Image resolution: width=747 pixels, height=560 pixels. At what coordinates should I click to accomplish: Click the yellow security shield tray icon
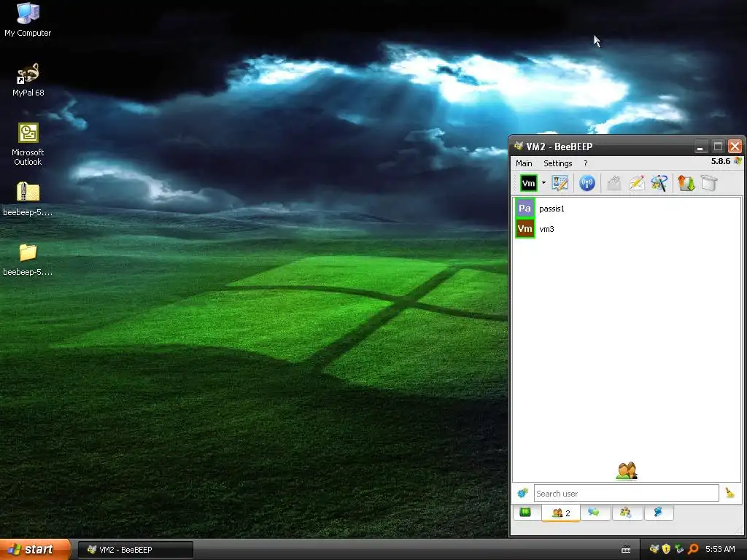pos(666,549)
